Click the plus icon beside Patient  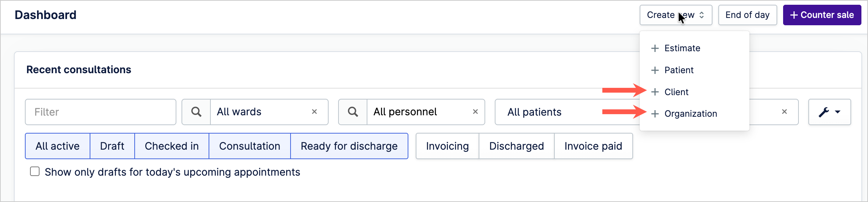(x=655, y=70)
